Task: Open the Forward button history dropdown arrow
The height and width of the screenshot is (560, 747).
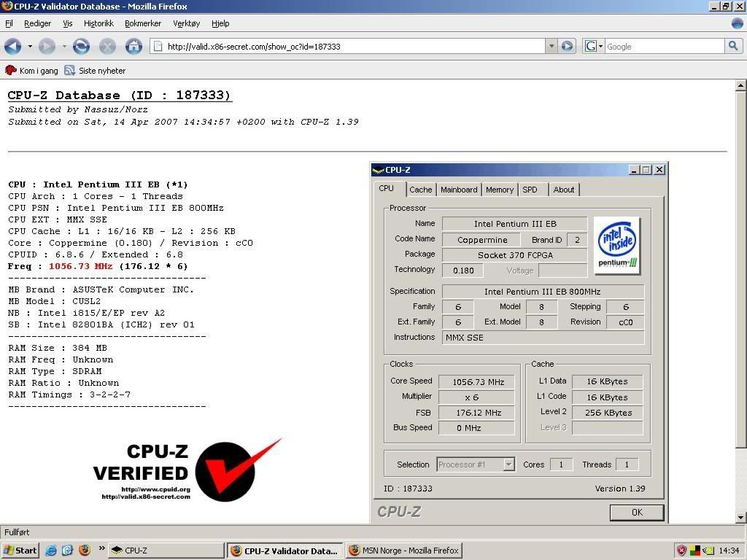Action: point(64,46)
